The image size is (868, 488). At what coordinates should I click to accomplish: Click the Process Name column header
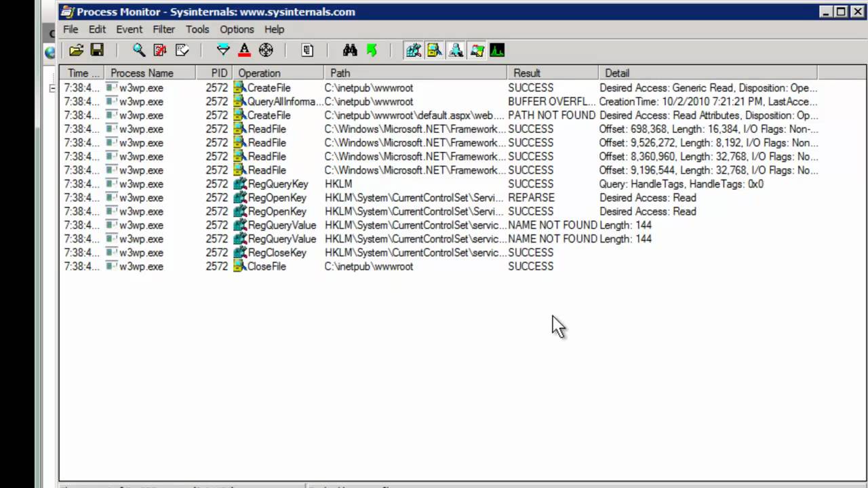point(149,73)
